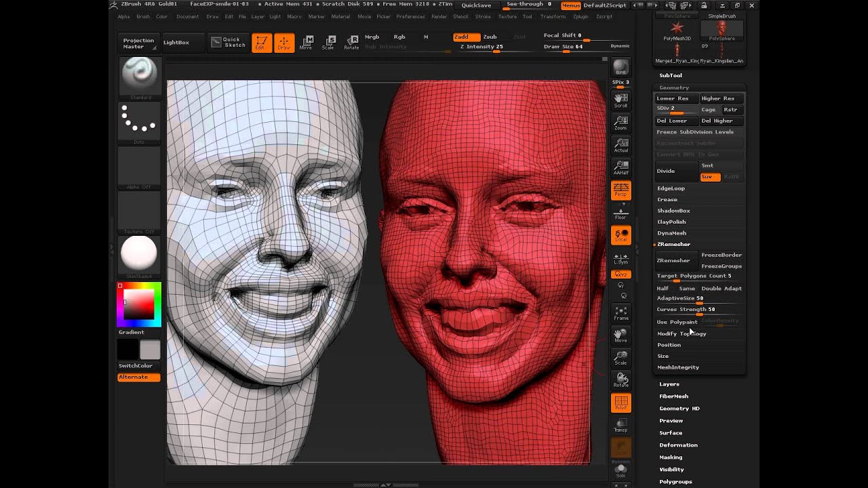
Task: Open Quick Sketch tool
Action: pos(228,42)
